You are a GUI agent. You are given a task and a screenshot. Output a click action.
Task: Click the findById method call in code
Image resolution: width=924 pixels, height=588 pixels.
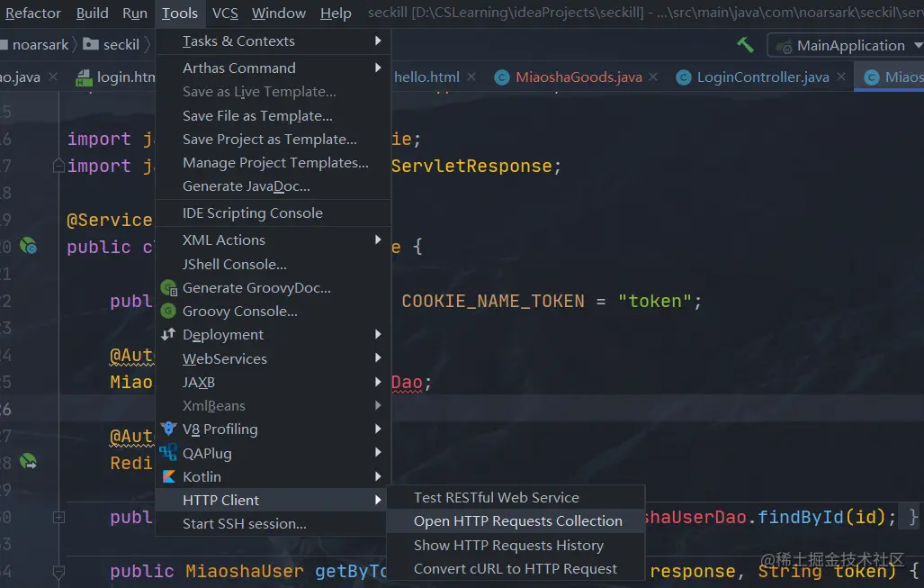[x=800, y=517]
